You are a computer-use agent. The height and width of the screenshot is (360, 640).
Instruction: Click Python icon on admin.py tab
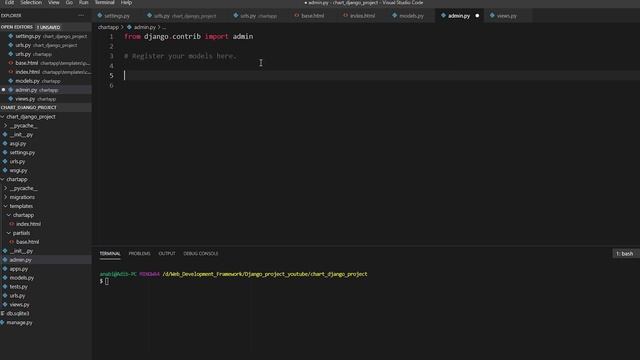point(443,16)
